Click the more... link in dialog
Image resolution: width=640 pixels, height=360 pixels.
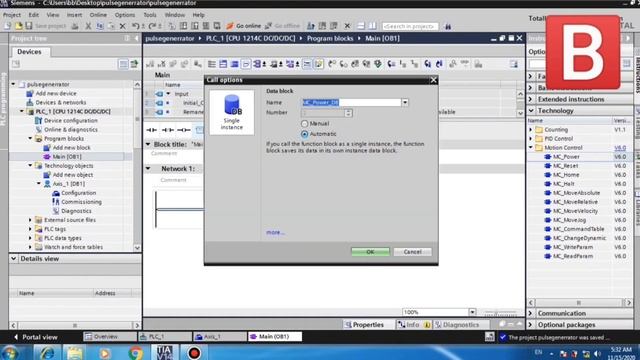(275, 232)
